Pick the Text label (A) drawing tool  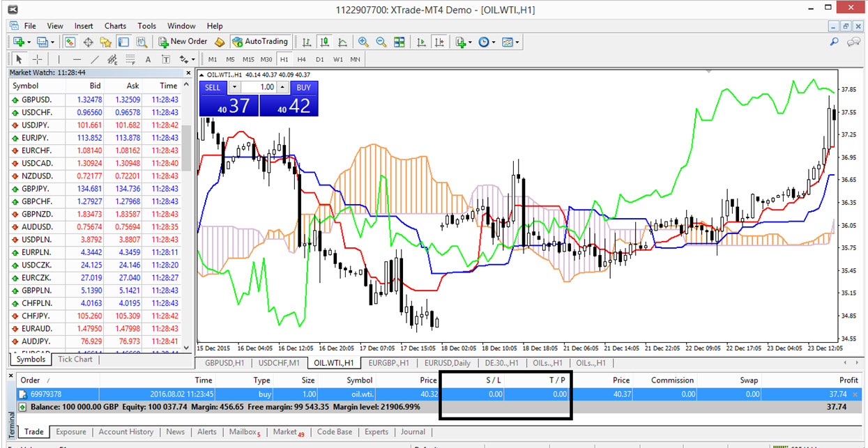(x=148, y=59)
